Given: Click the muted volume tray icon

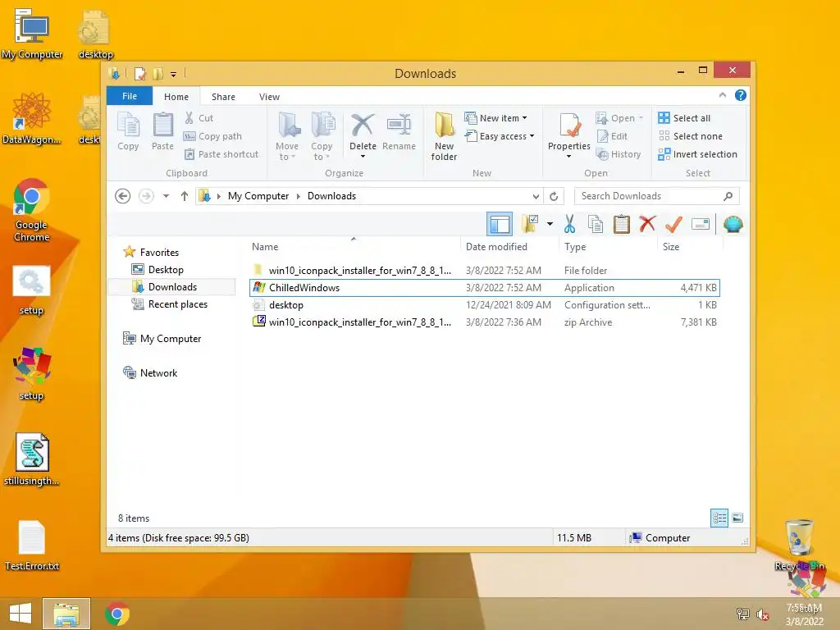Looking at the screenshot, I should (x=762, y=614).
